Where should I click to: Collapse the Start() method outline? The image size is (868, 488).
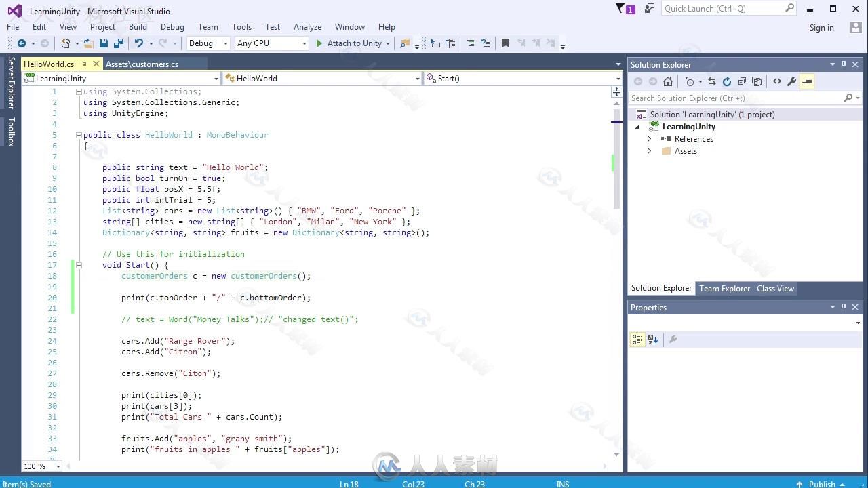pyautogui.click(x=79, y=265)
